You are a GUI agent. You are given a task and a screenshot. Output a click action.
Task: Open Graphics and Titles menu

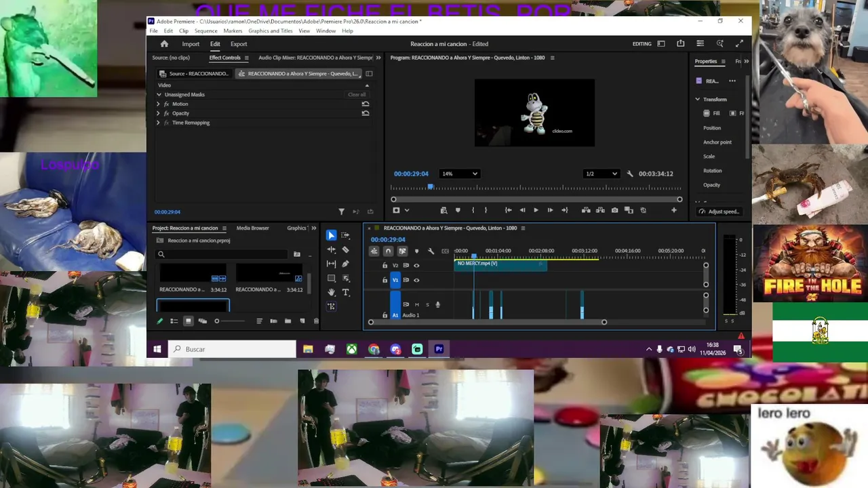[270, 30]
